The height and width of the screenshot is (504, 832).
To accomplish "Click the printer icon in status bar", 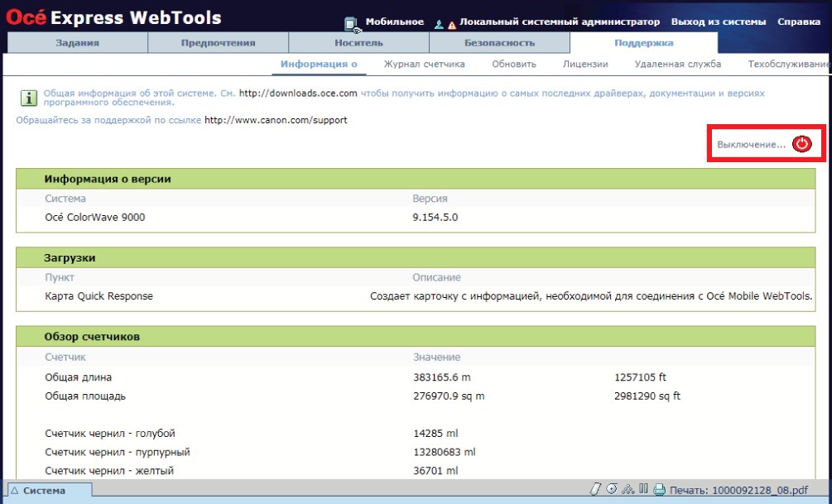I will [660, 489].
